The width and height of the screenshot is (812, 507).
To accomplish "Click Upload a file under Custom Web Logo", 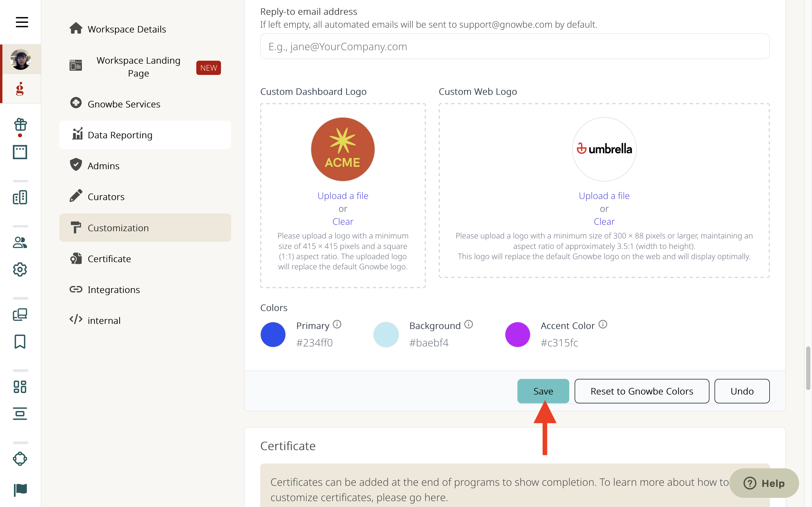I will (604, 195).
